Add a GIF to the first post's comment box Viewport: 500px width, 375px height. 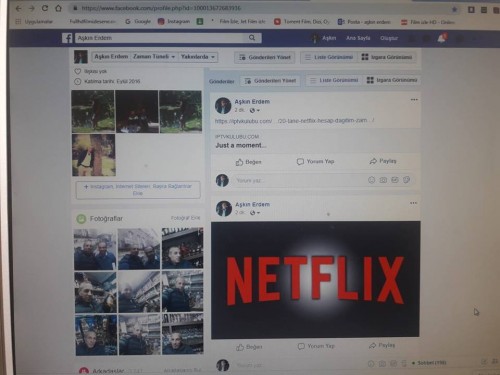395,180
